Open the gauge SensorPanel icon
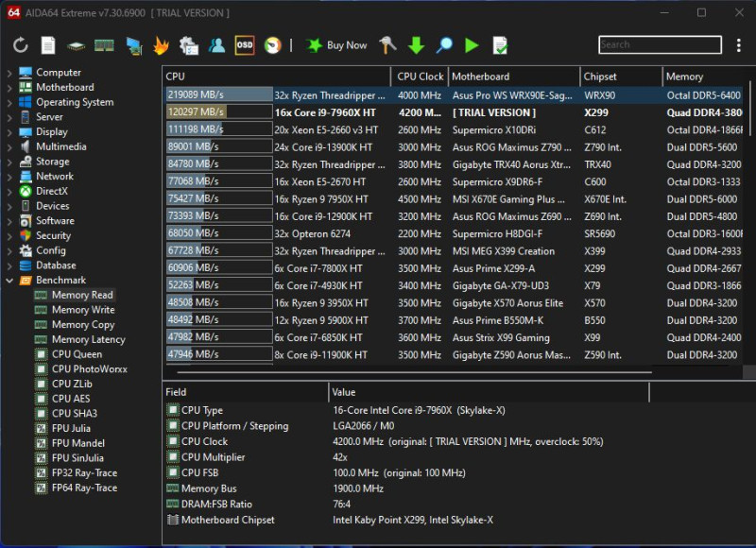Screen dimensions: 756x548 273,45
